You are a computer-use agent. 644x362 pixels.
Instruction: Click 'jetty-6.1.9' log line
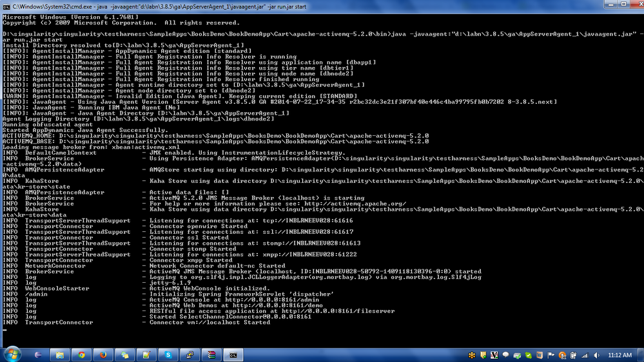tap(97, 283)
